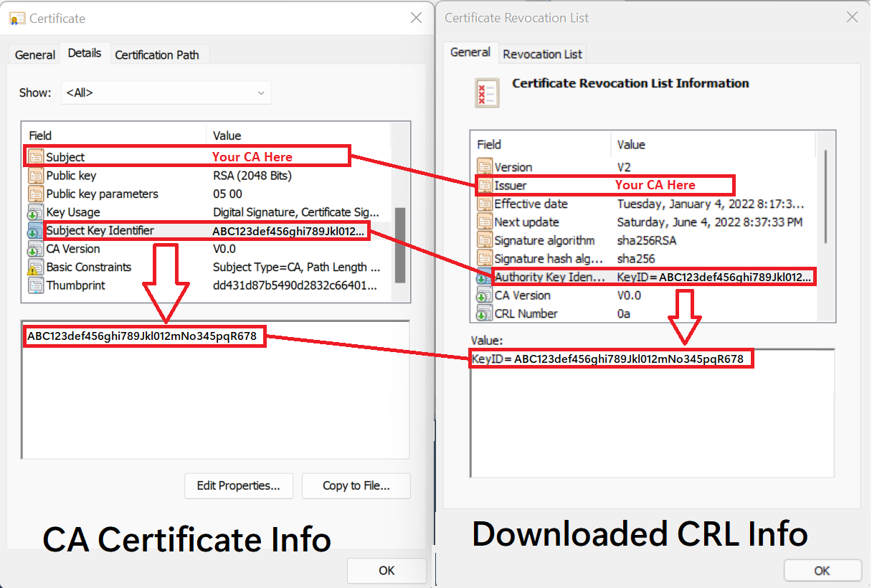Click OK in the Certificate window
Viewport: 872px width, 588px height.
387,571
